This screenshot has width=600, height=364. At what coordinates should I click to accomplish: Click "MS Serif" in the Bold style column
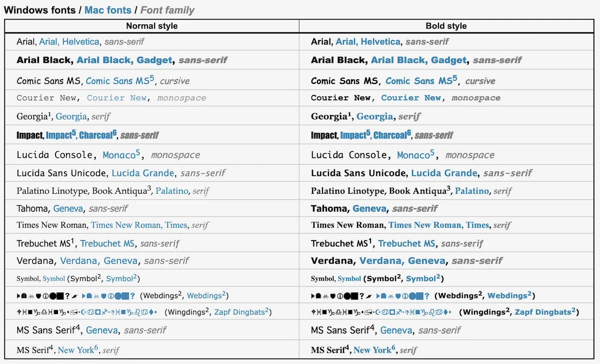click(328, 350)
